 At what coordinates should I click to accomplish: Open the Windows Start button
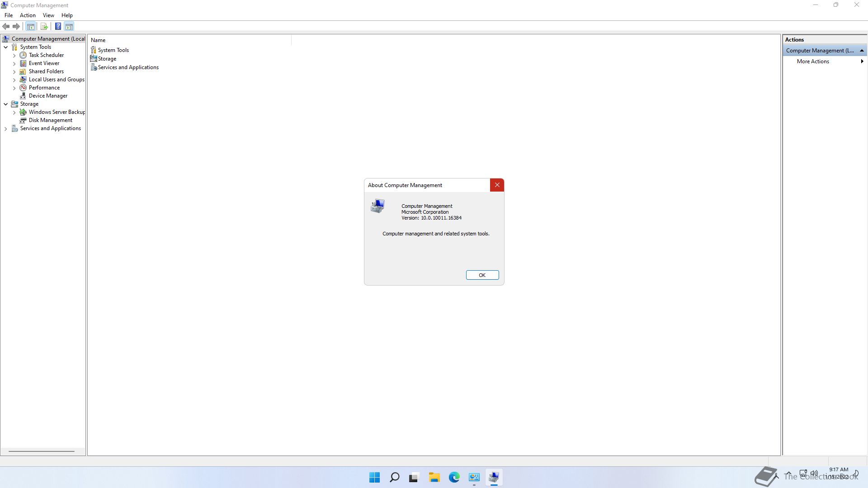click(x=374, y=477)
